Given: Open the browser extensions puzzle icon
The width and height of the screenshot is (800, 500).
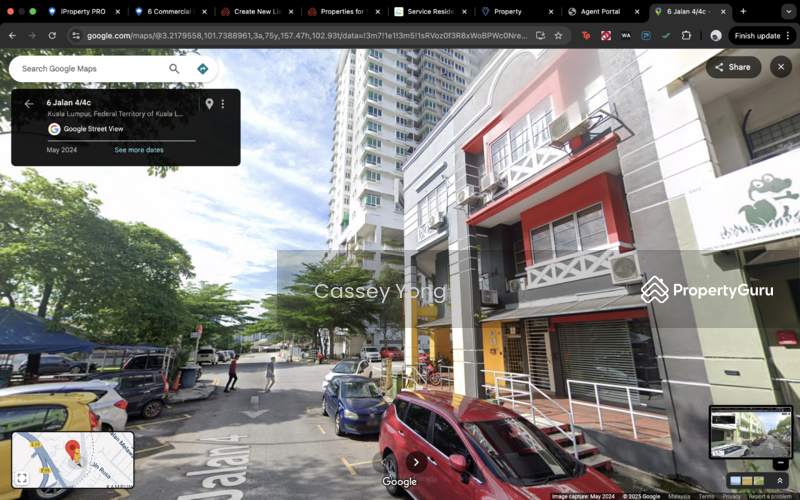Looking at the screenshot, I should click(686, 35).
